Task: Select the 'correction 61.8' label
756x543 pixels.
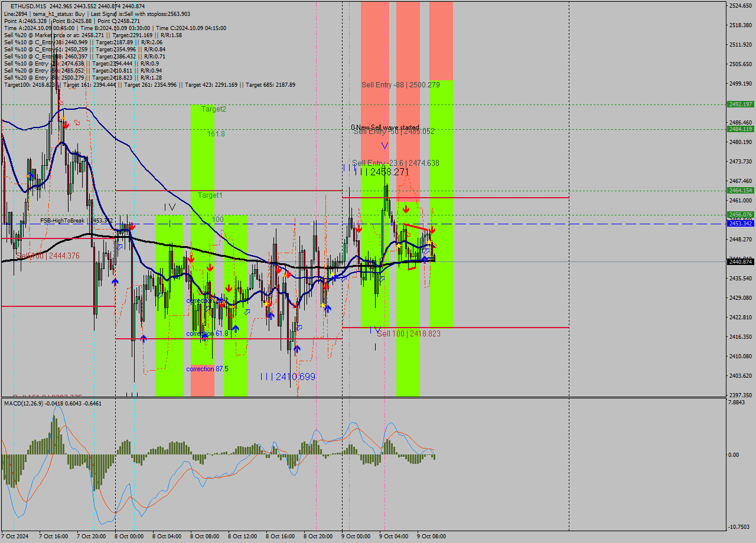Action: pos(207,333)
